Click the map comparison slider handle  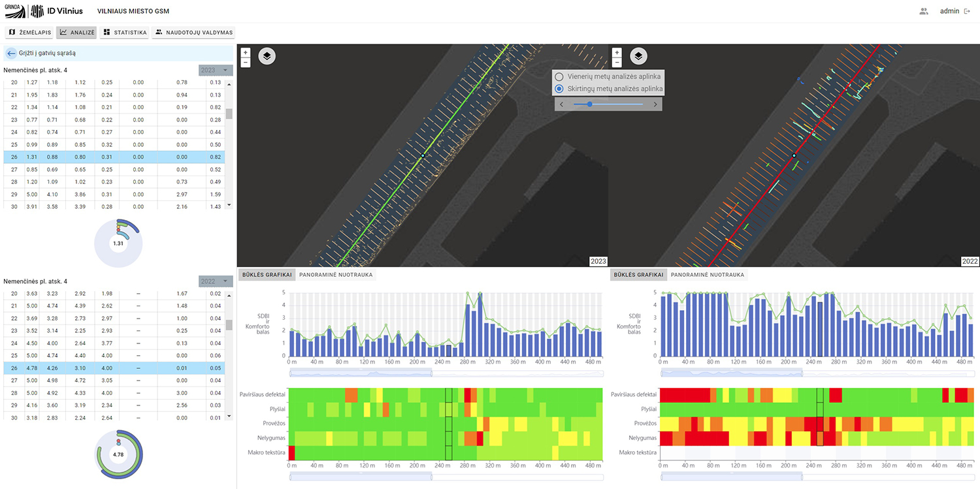pyautogui.click(x=590, y=104)
